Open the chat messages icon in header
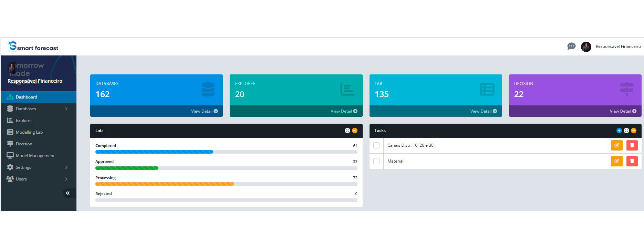Image resolution: width=644 pixels, height=248 pixels. [x=571, y=46]
